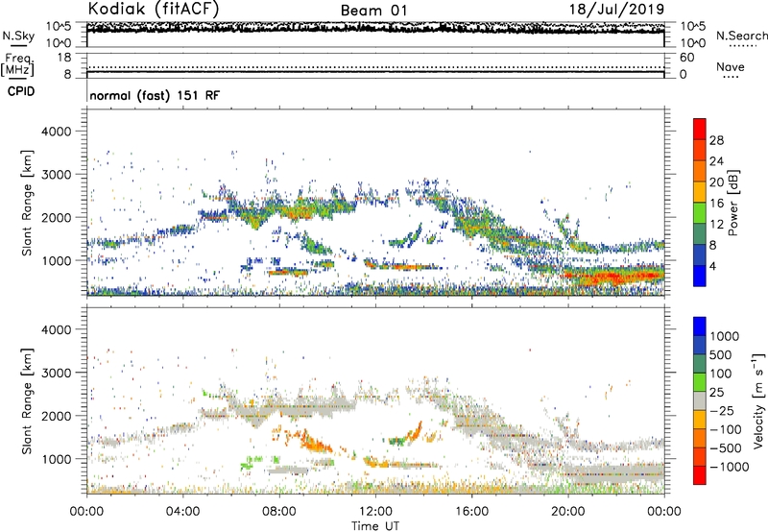Click the "12:00" time tick label

click(375, 512)
